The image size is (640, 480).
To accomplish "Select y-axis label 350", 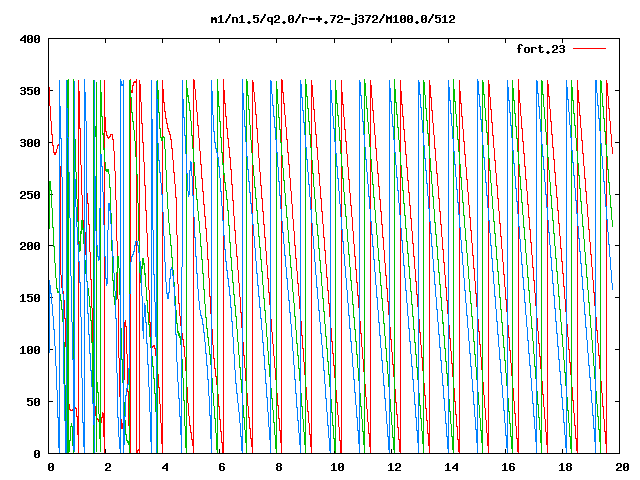I will pos(30,91).
